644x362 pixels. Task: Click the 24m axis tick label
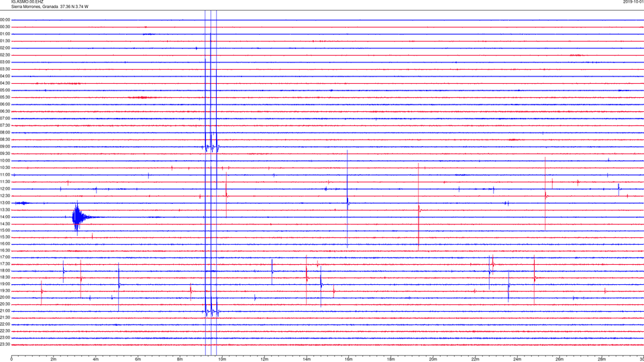tap(517, 359)
